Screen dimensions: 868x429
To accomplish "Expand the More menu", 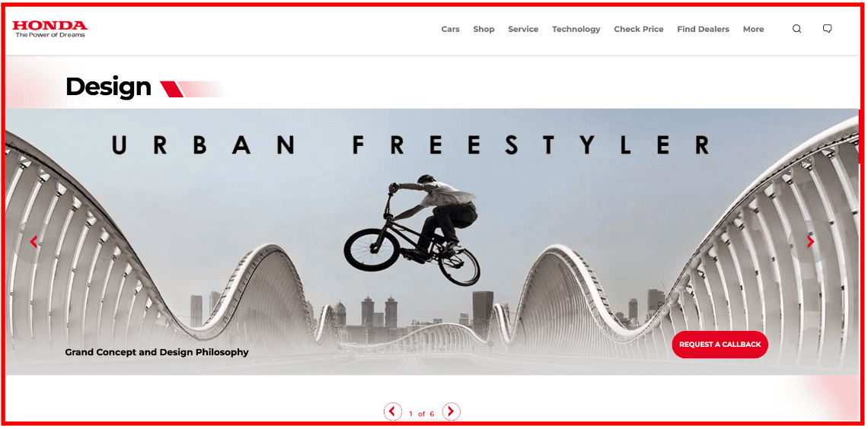I will tap(753, 30).
